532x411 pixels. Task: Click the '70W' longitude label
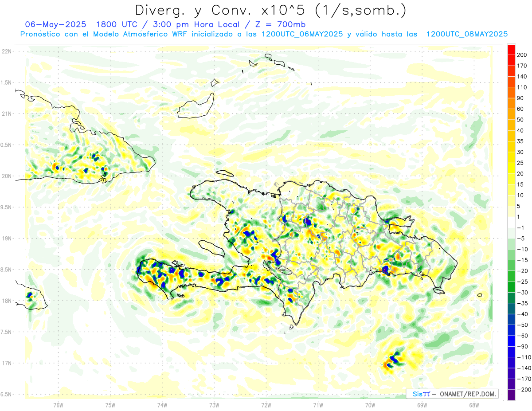pos(370,405)
